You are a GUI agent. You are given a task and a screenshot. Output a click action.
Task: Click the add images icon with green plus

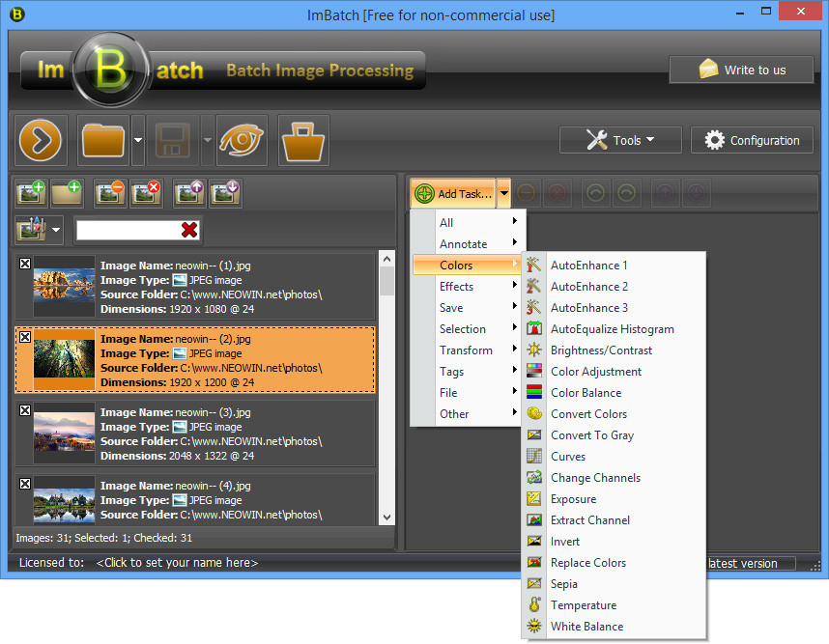tap(31, 193)
